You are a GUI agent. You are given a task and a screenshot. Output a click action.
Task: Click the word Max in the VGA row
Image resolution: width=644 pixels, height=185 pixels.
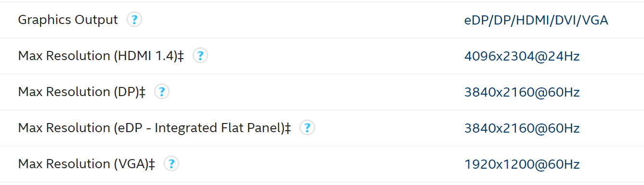30,164
